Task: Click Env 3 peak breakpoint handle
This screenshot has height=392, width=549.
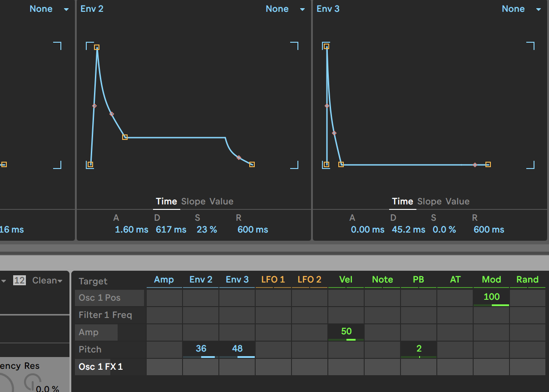Action: 326,46
